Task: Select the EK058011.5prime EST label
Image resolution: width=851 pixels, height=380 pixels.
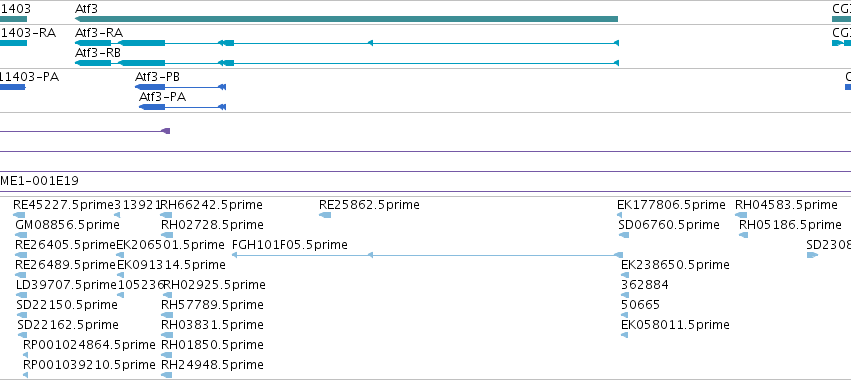Action: (x=675, y=325)
